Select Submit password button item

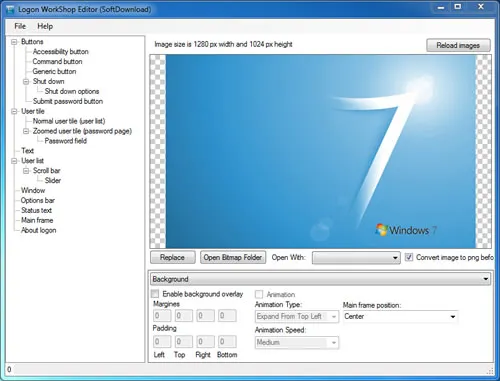click(68, 101)
